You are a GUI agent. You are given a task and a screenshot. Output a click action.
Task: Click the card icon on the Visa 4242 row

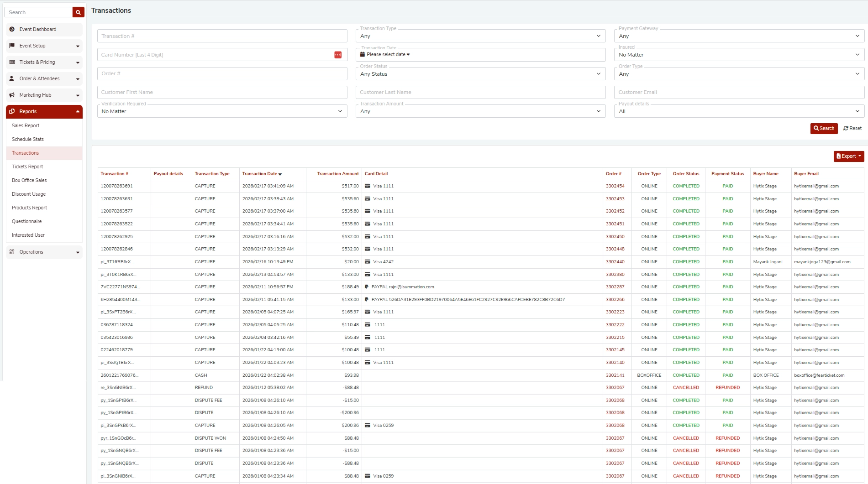click(367, 262)
